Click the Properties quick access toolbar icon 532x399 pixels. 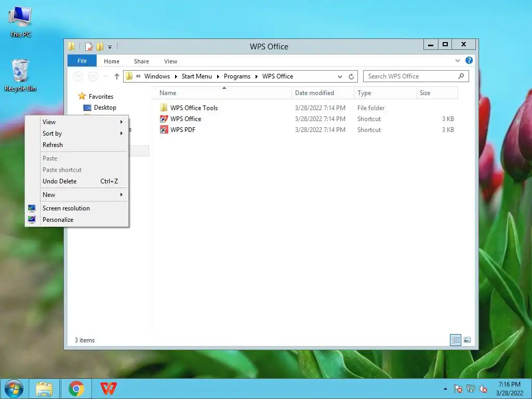point(88,46)
